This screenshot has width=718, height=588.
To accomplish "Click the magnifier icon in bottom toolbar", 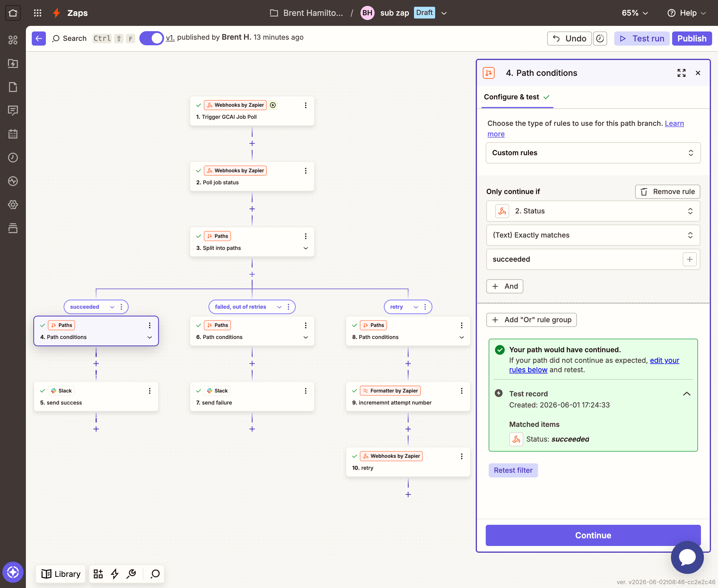I will tap(155, 574).
